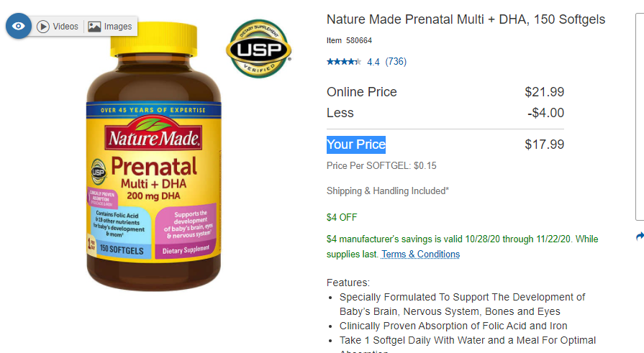Open the Videos tab play icon
This screenshot has height=353, width=644.
pos(42,27)
